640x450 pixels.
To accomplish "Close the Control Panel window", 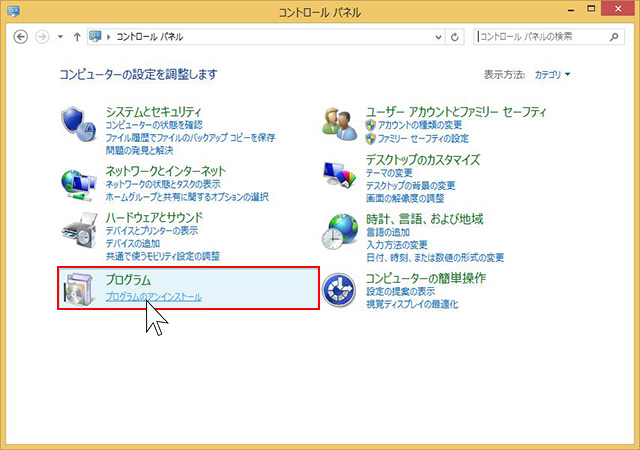I will pyautogui.click(x=618, y=9).
